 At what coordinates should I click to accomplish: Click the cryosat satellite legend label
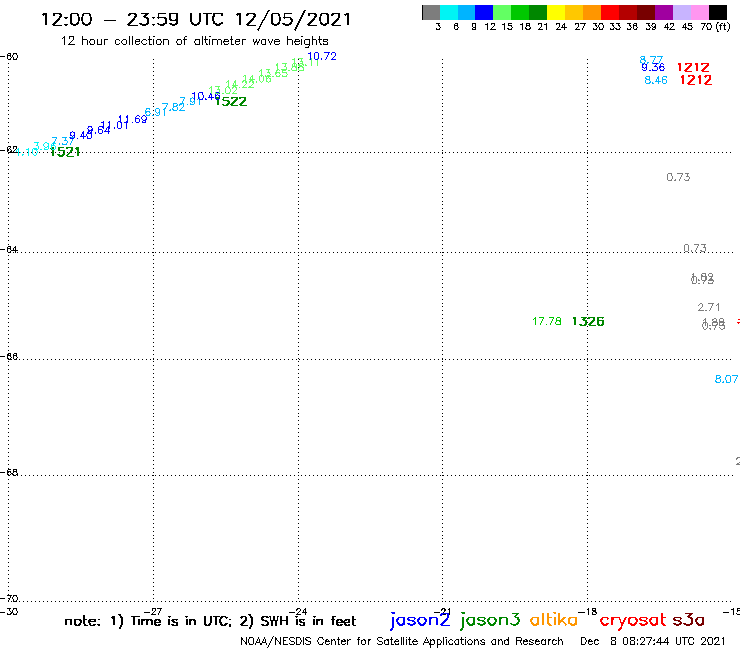coord(633,621)
